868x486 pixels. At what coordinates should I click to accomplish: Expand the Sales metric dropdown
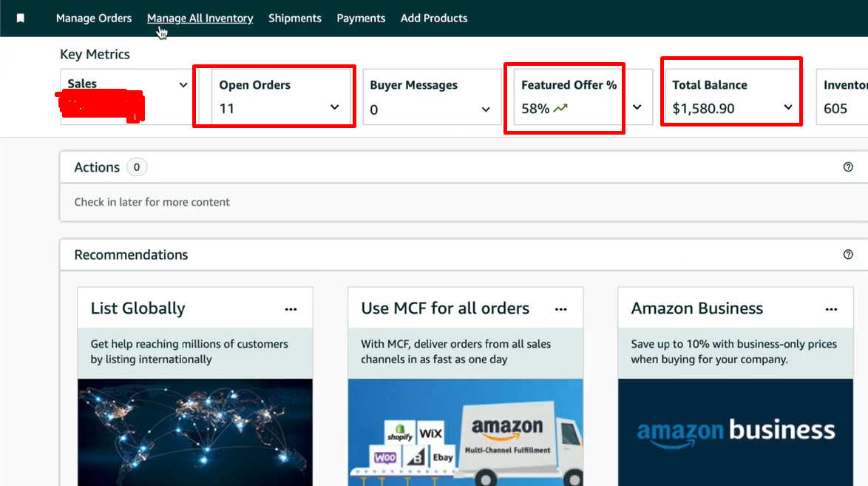pyautogui.click(x=183, y=85)
